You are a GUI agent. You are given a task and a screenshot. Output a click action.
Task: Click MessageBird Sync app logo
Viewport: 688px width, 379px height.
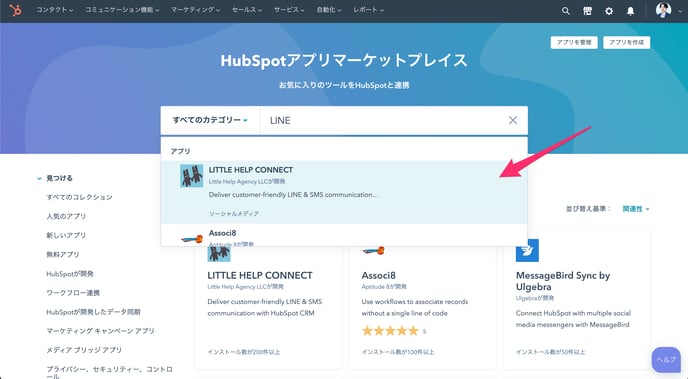(527, 250)
